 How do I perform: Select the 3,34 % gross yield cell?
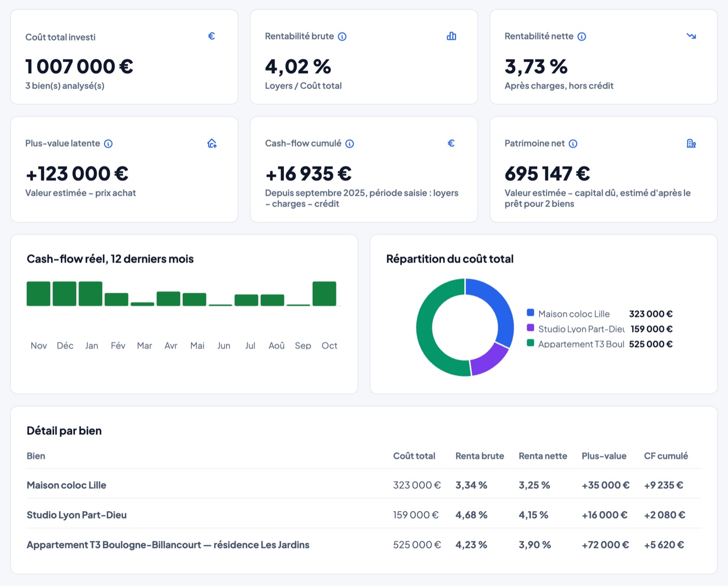tap(472, 485)
